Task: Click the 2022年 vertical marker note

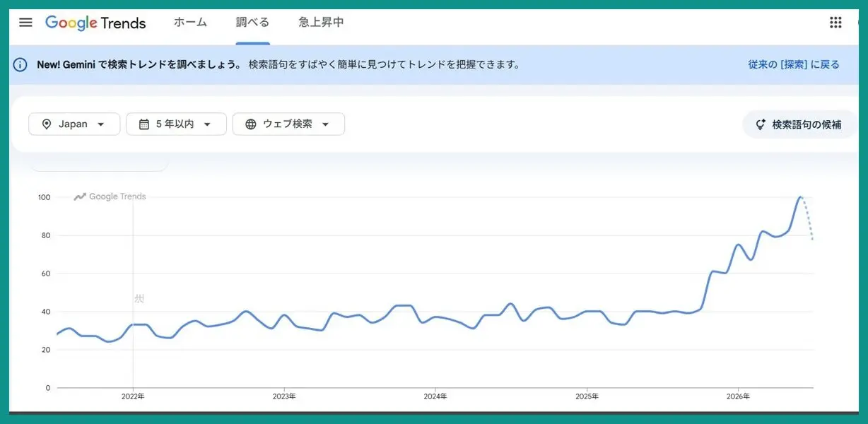Action: [x=139, y=299]
